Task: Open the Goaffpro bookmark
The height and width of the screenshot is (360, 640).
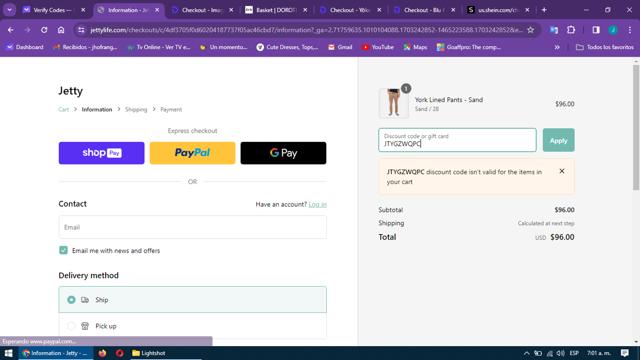Action: 469,47
